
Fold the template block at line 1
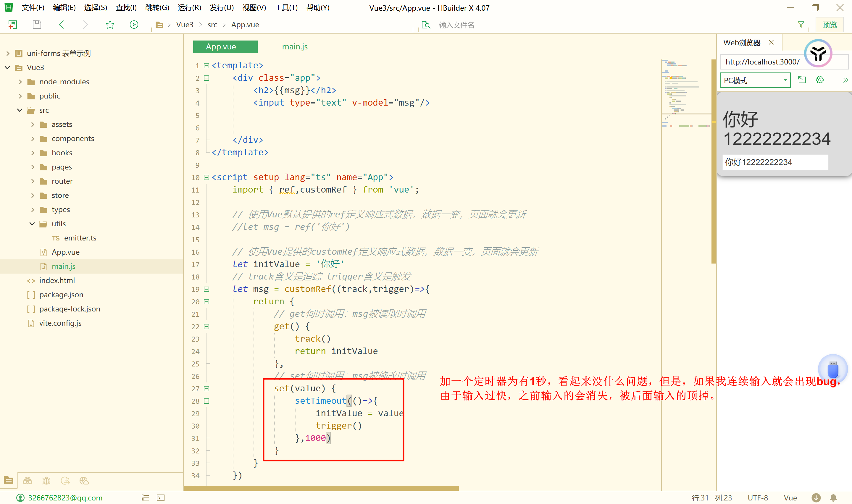[206, 66]
